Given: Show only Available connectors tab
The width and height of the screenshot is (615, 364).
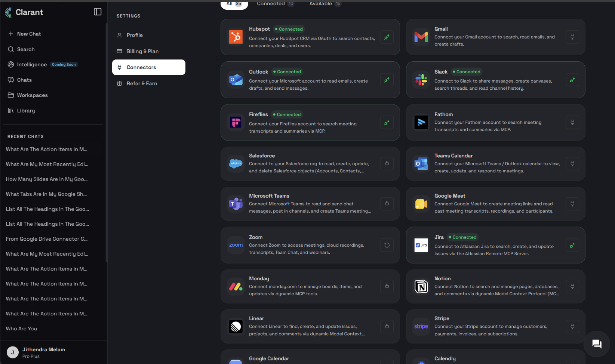Looking at the screenshot, I should (325, 4).
